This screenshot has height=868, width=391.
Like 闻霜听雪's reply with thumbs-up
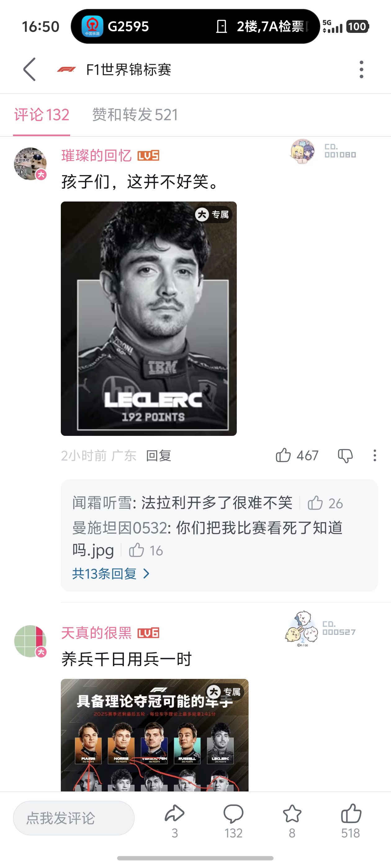315,503
